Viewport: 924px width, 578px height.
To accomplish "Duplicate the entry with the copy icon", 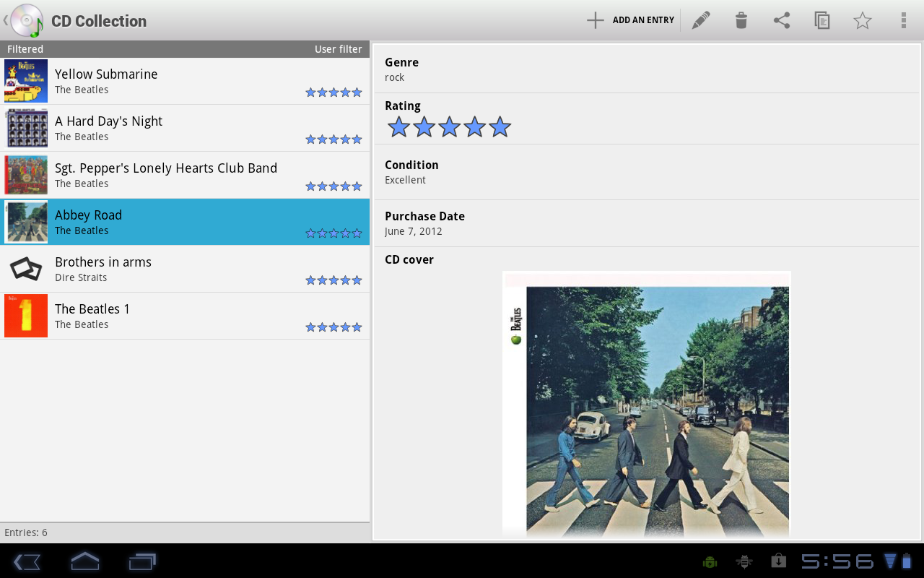I will point(822,20).
